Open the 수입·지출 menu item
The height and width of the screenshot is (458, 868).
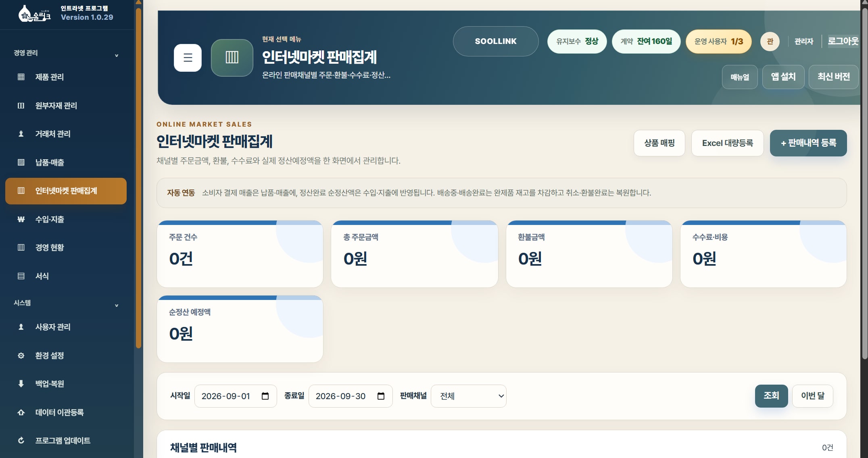(x=66, y=219)
